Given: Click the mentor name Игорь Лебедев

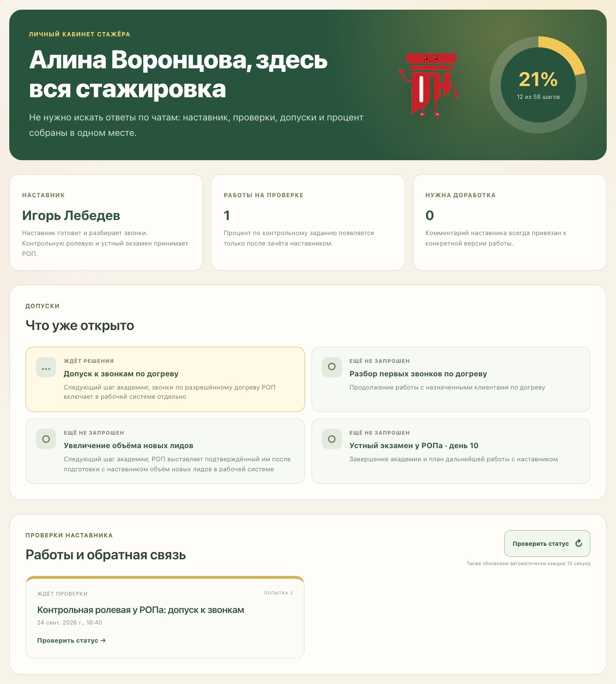Looking at the screenshot, I should (71, 215).
